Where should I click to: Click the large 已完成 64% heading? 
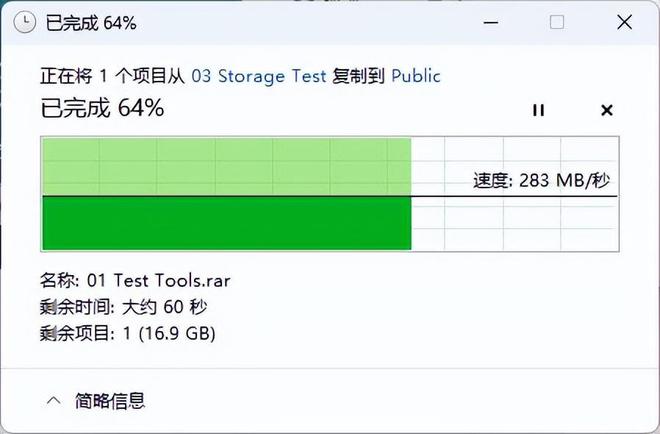click(101, 108)
